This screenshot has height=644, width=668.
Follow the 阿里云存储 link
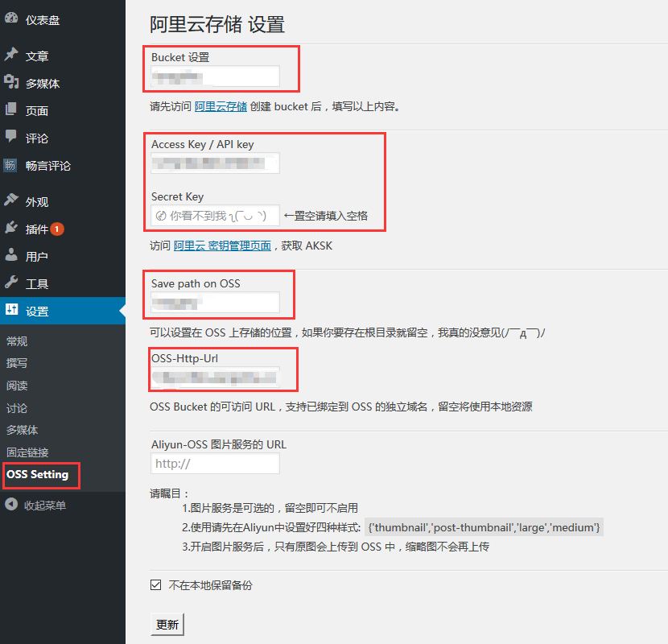(x=221, y=106)
